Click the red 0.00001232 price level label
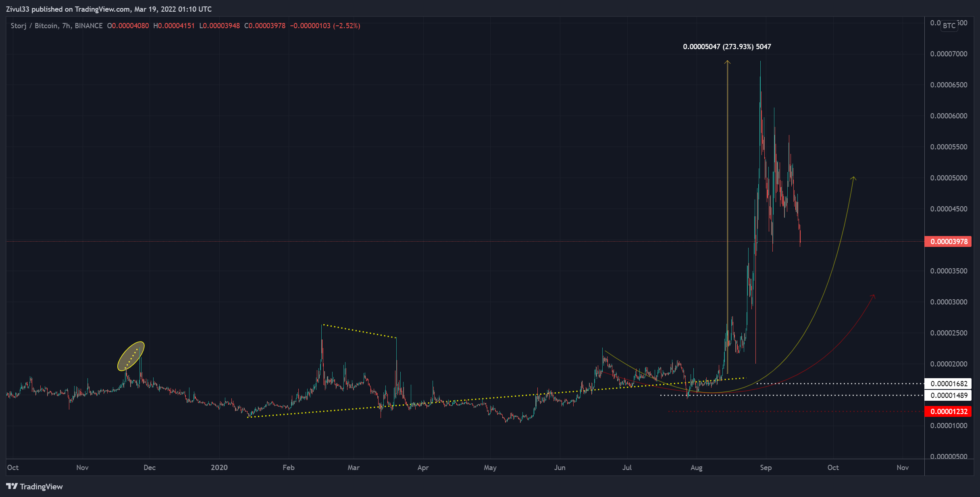Viewport: 980px width, 497px height. pos(949,412)
